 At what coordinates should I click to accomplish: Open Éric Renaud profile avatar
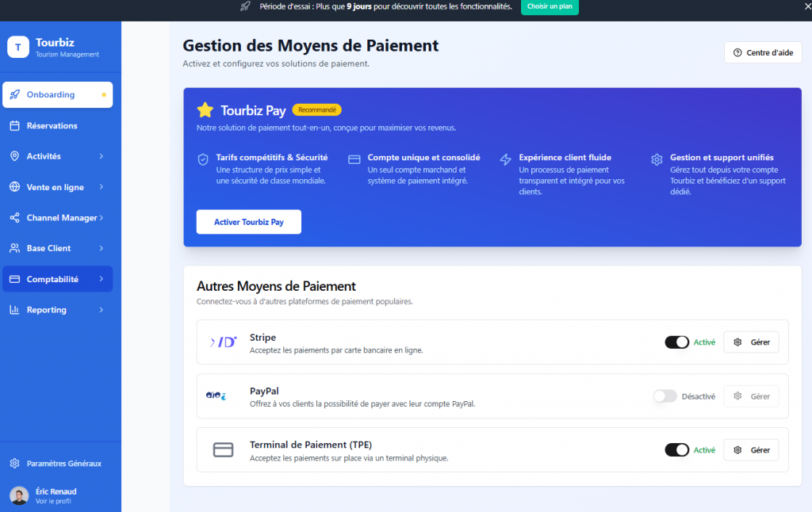point(19,495)
